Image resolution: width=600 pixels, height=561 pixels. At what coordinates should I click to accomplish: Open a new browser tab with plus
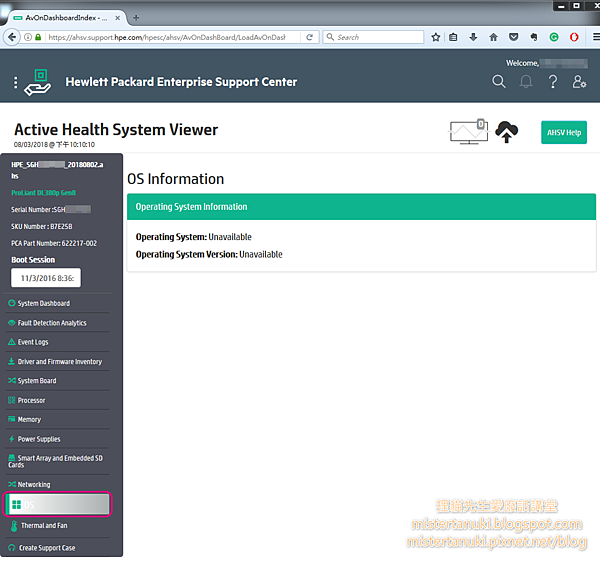tap(136, 18)
